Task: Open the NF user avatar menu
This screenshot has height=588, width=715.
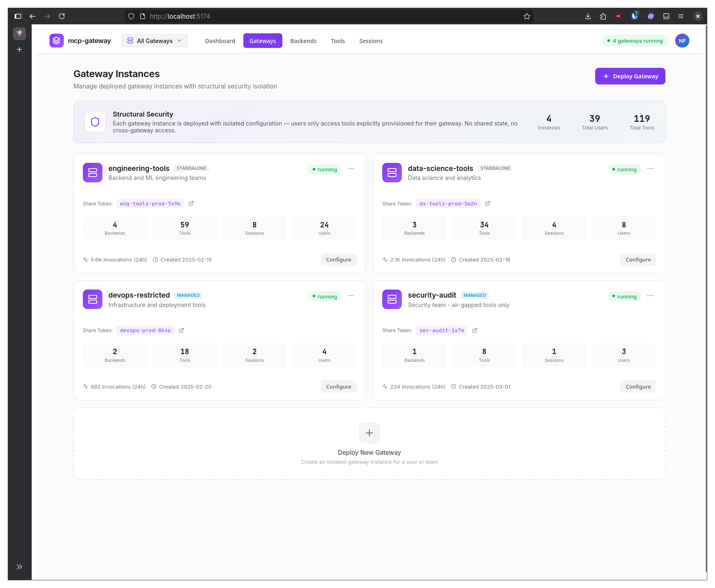Action: point(682,41)
